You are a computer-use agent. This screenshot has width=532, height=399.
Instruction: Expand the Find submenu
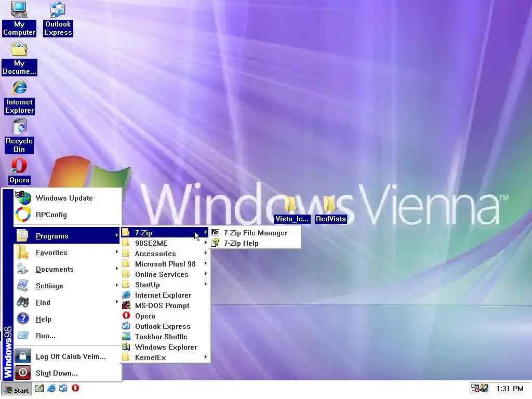click(67, 302)
